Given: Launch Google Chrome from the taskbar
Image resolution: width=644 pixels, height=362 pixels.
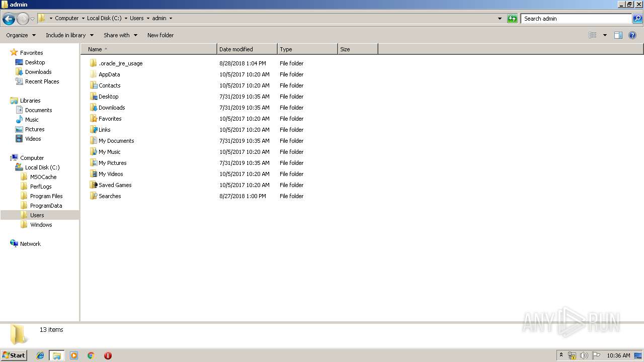Looking at the screenshot, I should (x=91, y=355).
